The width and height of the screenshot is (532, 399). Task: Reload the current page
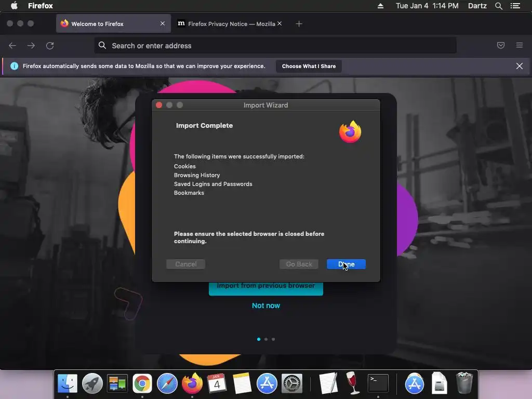[x=50, y=46]
